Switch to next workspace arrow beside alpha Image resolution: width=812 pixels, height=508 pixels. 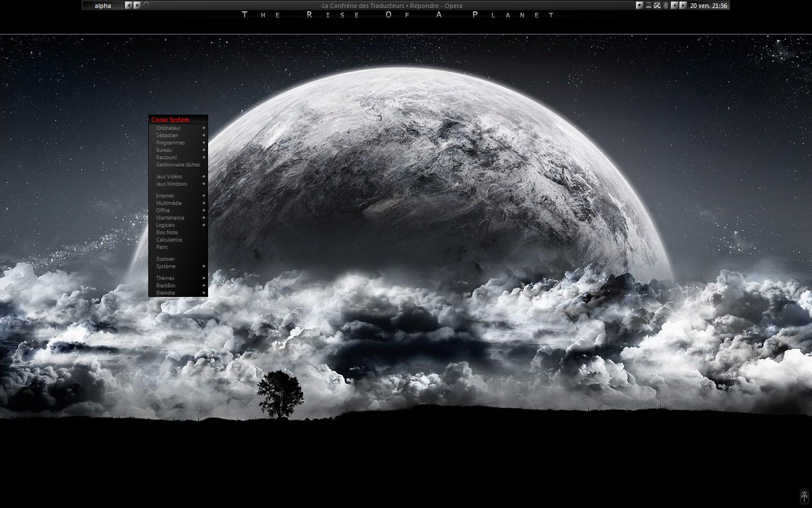[x=137, y=6]
